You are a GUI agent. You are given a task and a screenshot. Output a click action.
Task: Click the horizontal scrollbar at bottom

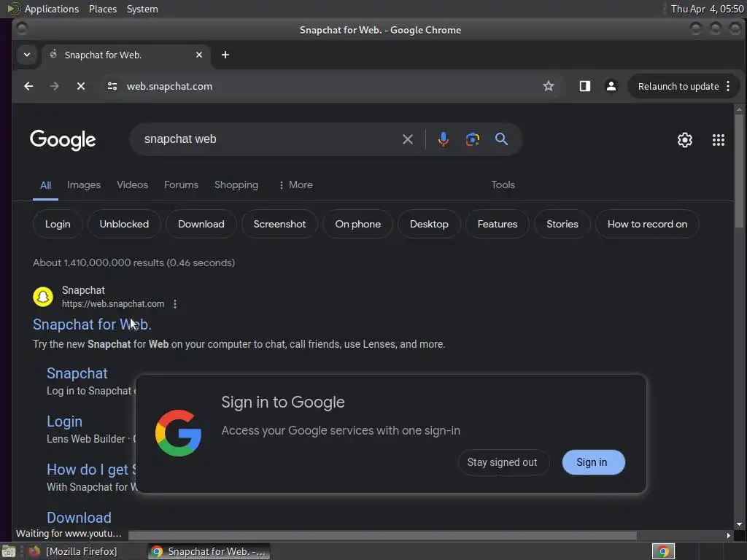[382, 536]
